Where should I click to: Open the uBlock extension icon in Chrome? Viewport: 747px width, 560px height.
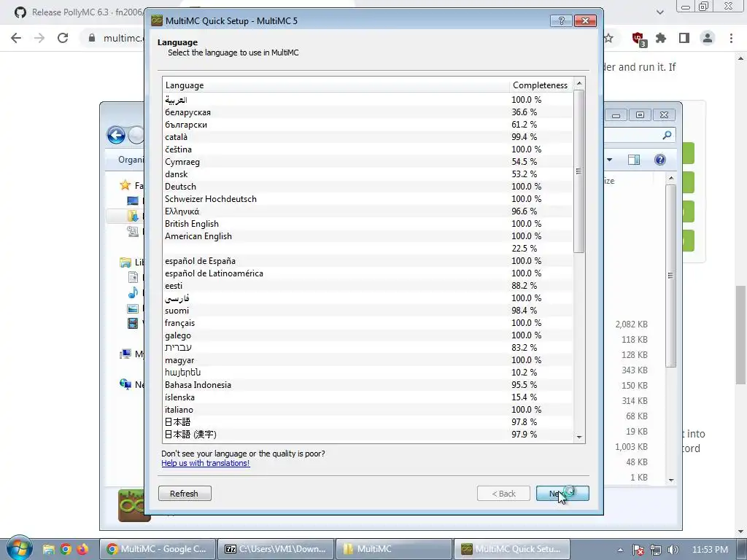pos(638,39)
